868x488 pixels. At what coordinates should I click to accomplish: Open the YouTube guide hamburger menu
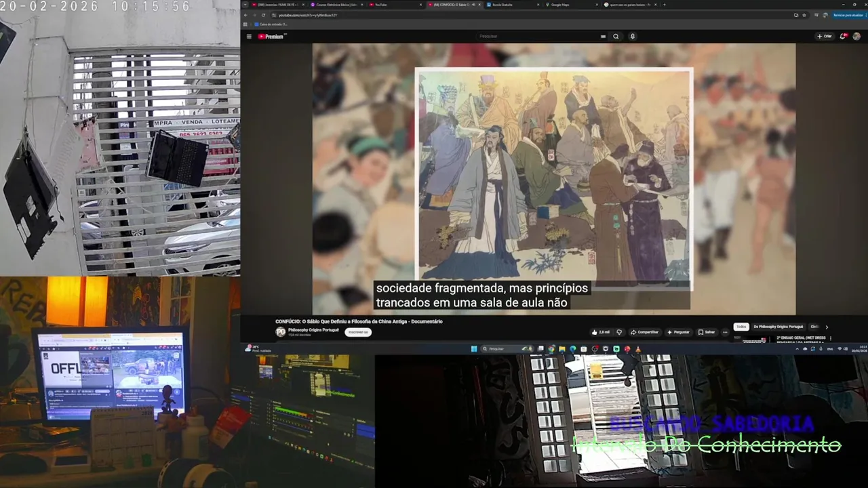(249, 37)
